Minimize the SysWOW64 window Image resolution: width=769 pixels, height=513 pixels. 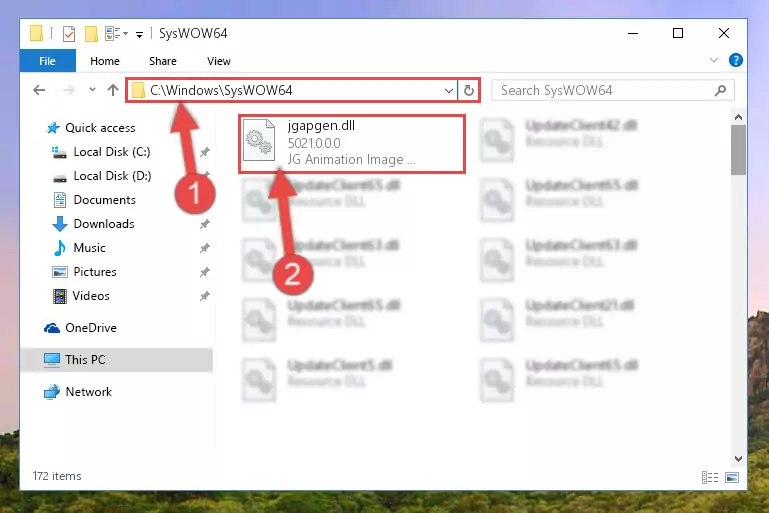633,33
